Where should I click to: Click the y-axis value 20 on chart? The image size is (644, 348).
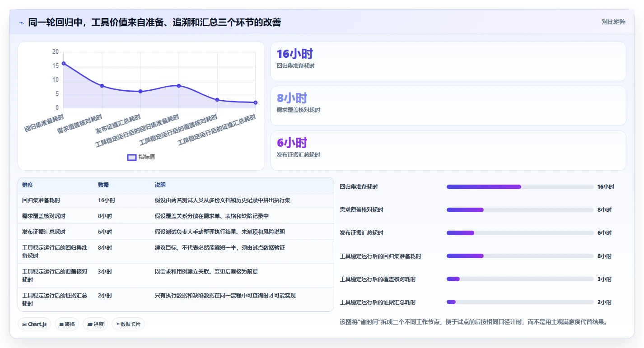56,52
